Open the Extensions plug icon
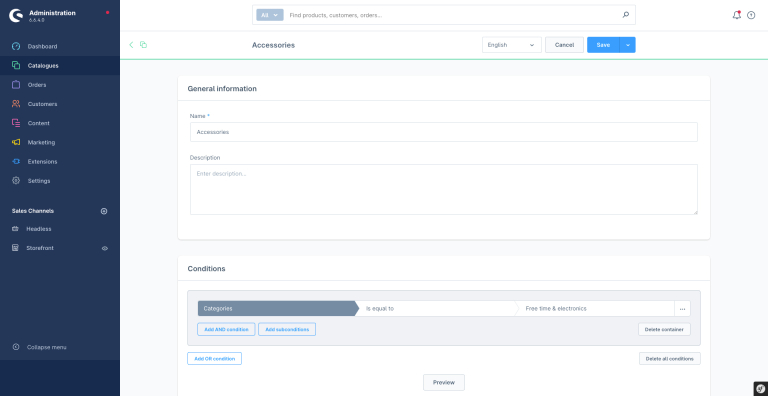This screenshot has height=396, width=768. 16,161
